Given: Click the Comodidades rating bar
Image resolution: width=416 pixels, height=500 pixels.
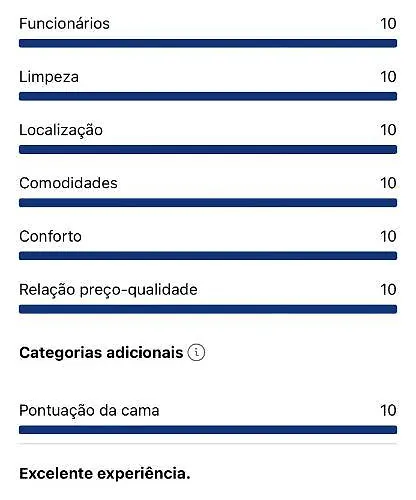Looking at the screenshot, I should (208, 203).
